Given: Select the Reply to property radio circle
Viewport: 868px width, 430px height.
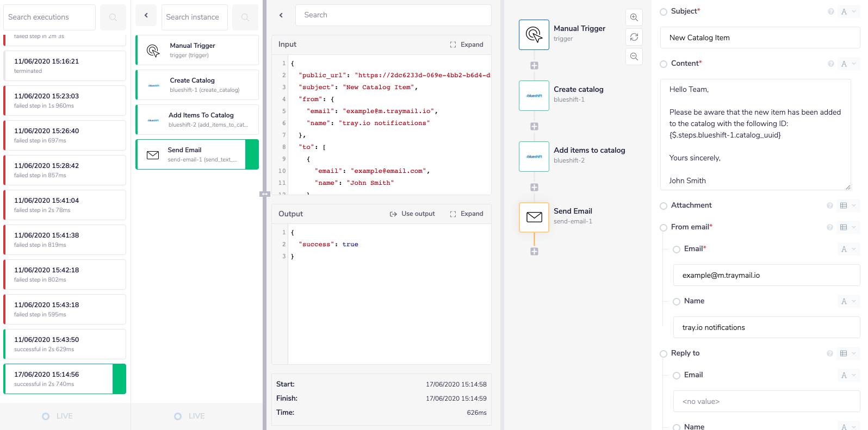Looking at the screenshot, I should (x=663, y=354).
